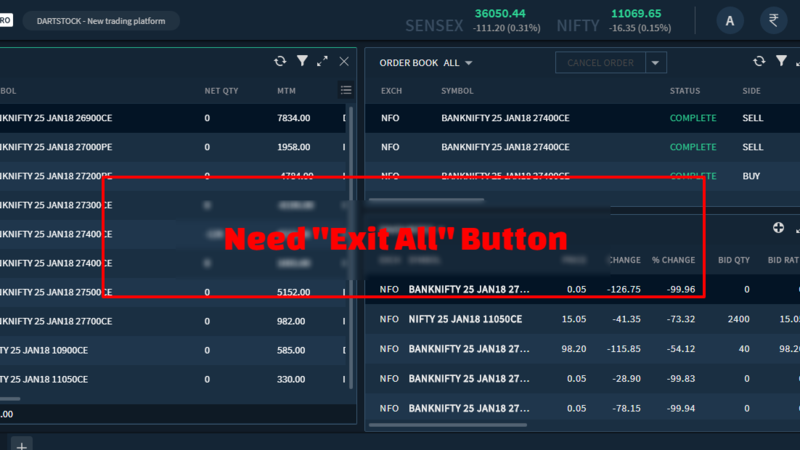Click the rupee funds icon

[x=772, y=20]
